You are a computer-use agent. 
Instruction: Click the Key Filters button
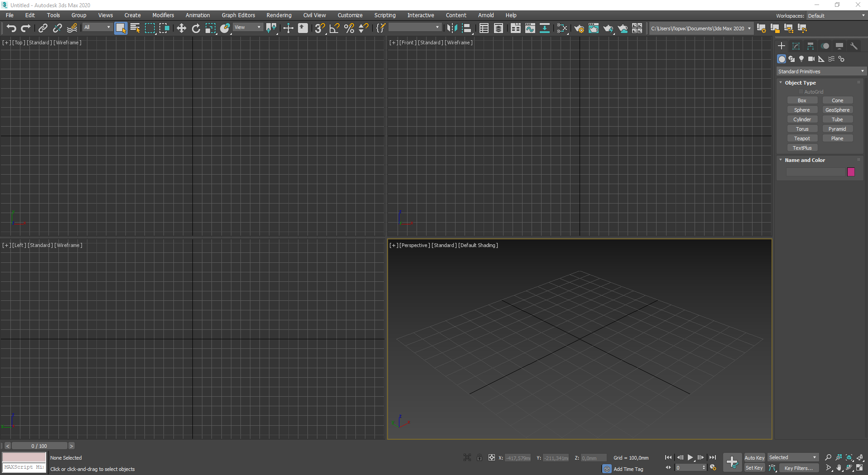tap(799, 468)
